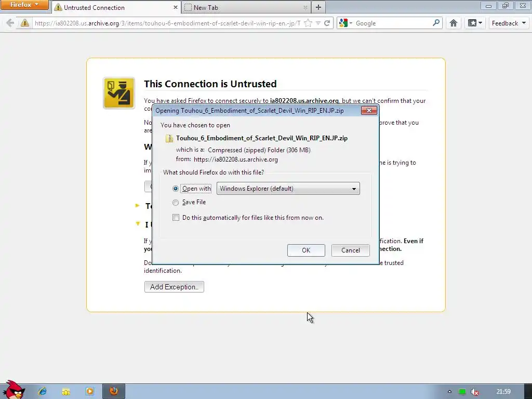532x399 pixels.
Task: Open the URL history dropdown arrow
Action: pyautogui.click(x=318, y=23)
